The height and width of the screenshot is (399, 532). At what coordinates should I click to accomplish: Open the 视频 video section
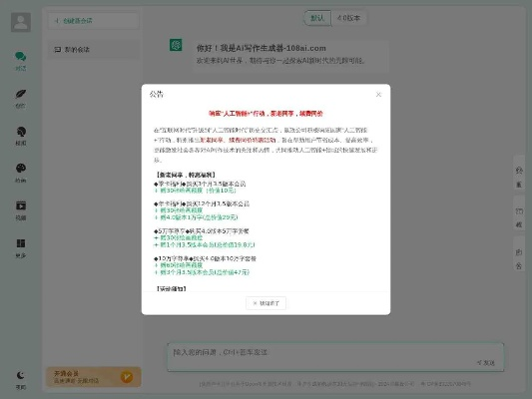tap(21, 210)
